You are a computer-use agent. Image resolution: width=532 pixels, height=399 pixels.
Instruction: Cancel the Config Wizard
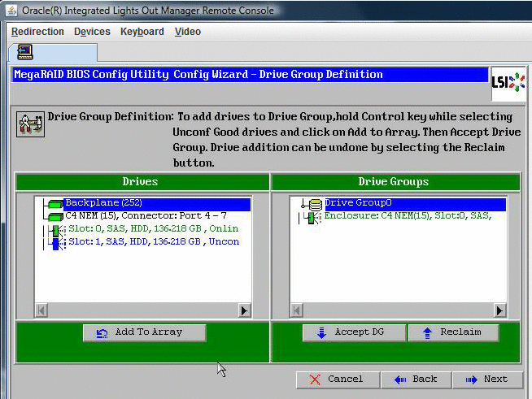click(x=338, y=379)
